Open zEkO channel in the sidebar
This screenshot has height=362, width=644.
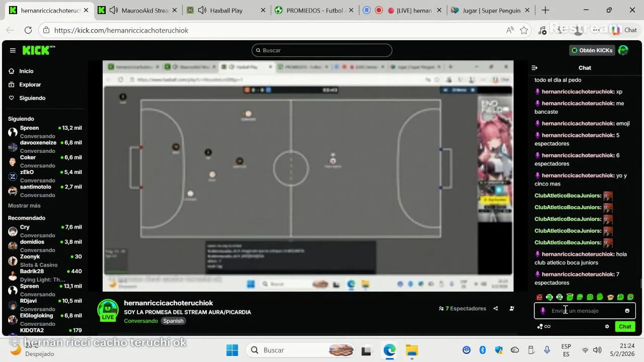click(45, 176)
